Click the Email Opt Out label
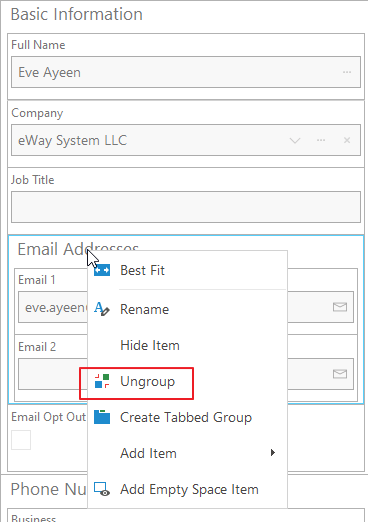Image resolution: width=368 pixels, height=522 pixels. point(49,417)
